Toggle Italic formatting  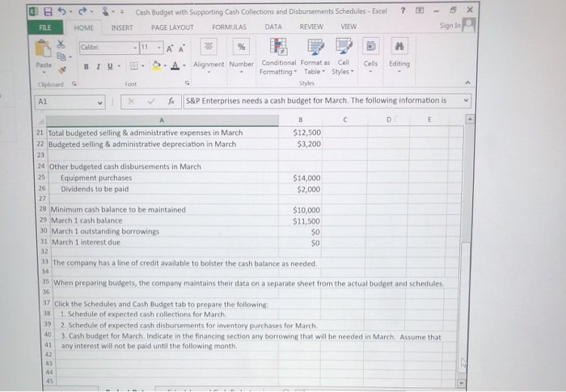pyautogui.click(x=98, y=66)
